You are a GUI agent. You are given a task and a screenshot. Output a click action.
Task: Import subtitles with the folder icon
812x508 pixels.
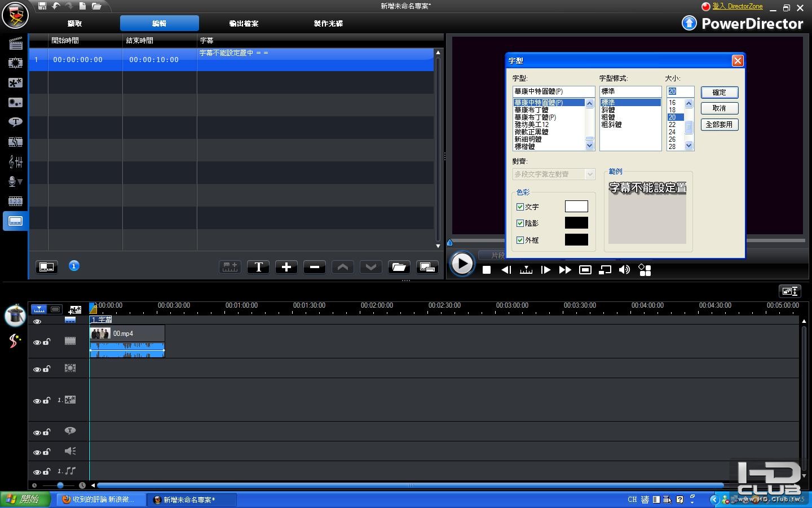[399, 267]
